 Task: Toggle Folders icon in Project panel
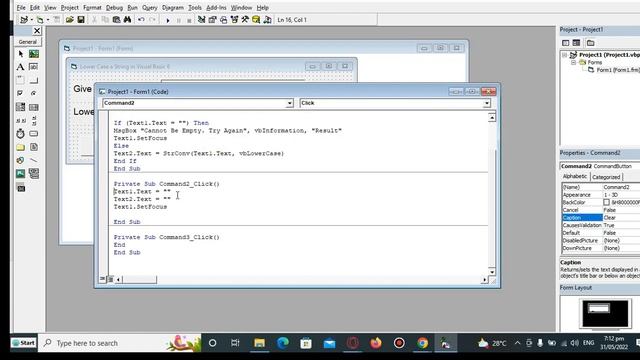coord(591,42)
